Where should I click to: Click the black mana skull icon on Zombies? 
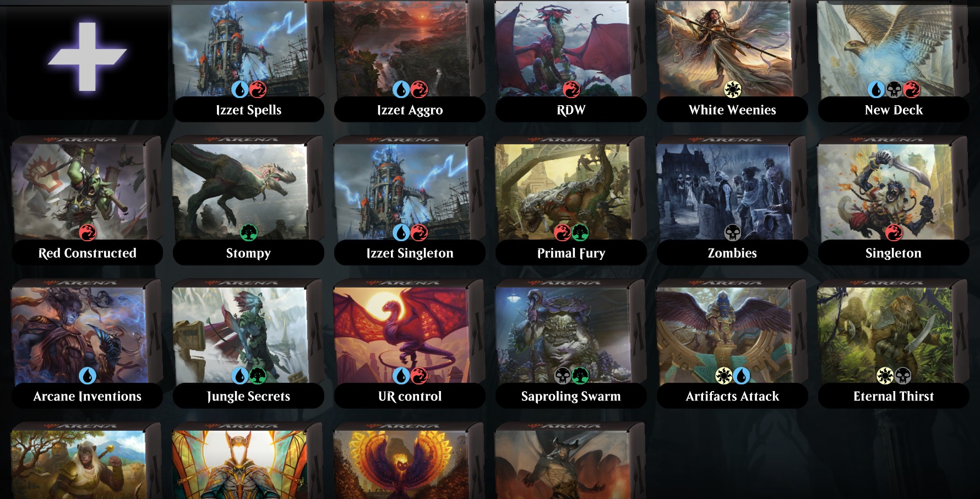pos(732,232)
